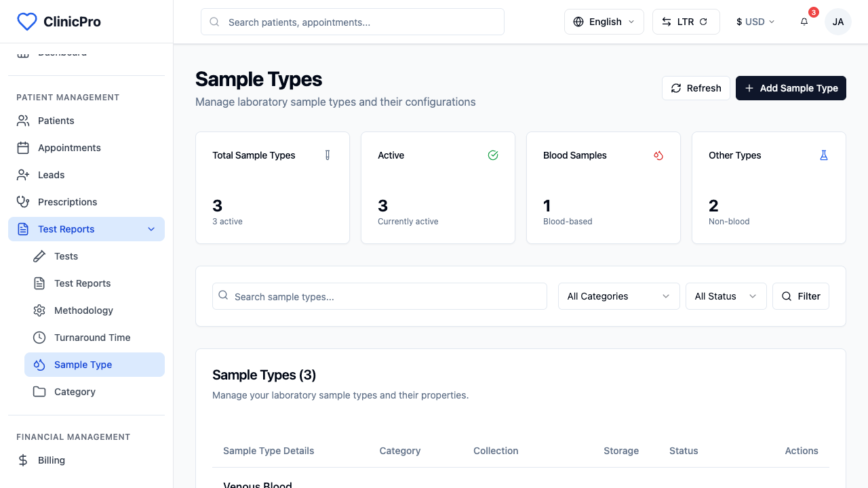This screenshot has width=868, height=488.
Task: Click the Leads user-plus icon
Action: (23, 175)
